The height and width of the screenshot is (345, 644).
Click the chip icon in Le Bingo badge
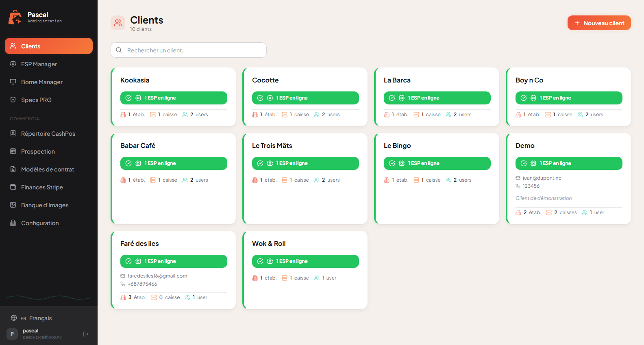click(402, 163)
